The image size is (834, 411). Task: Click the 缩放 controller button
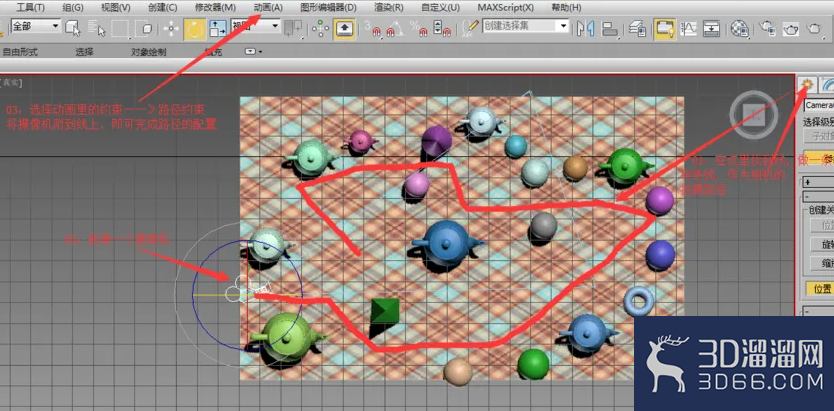click(822, 264)
